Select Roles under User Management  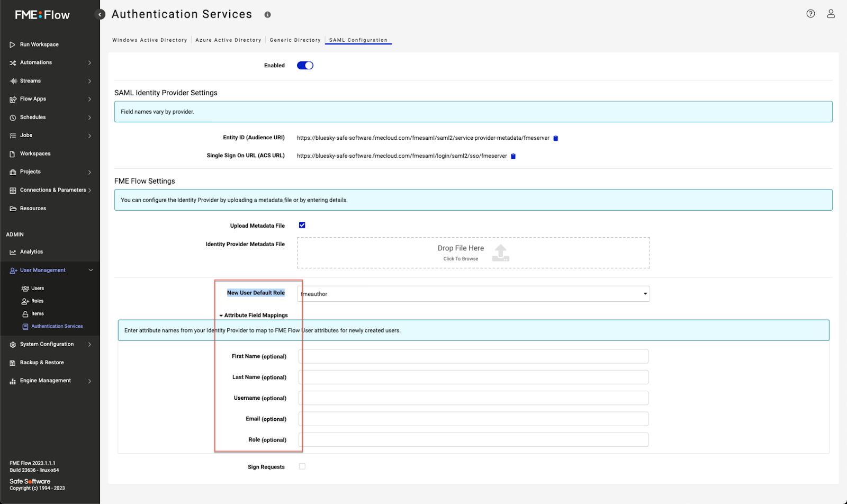pyautogui.click(x=37, y=300)
